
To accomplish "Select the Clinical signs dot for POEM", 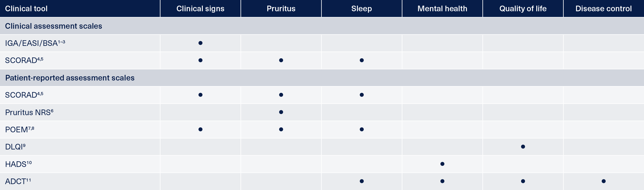I will pyautogui.click(x=200, y=129).
